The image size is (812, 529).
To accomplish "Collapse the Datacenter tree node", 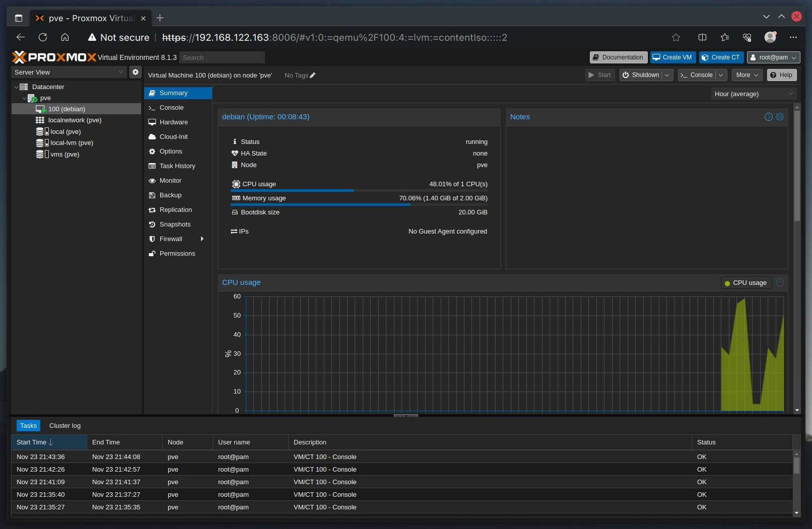I will tap(16, 87).
